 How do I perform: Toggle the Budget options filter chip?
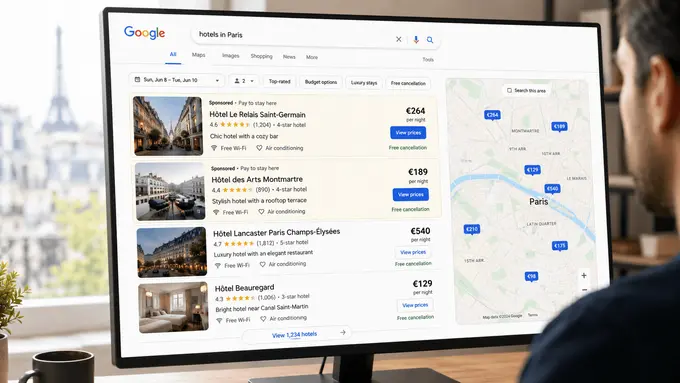pyautogui.click(x=320, y=82)
